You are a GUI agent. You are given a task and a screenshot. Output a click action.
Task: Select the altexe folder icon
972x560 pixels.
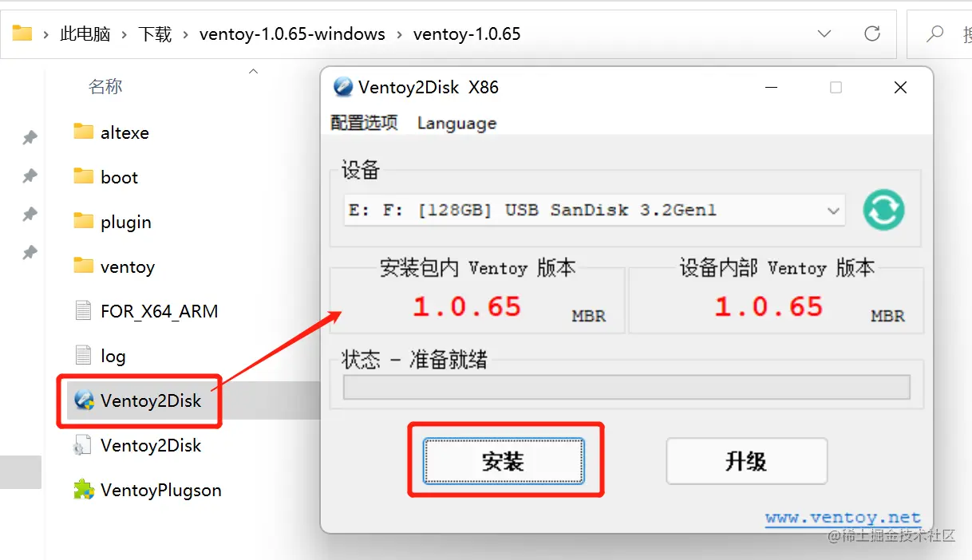pos(83,132)
